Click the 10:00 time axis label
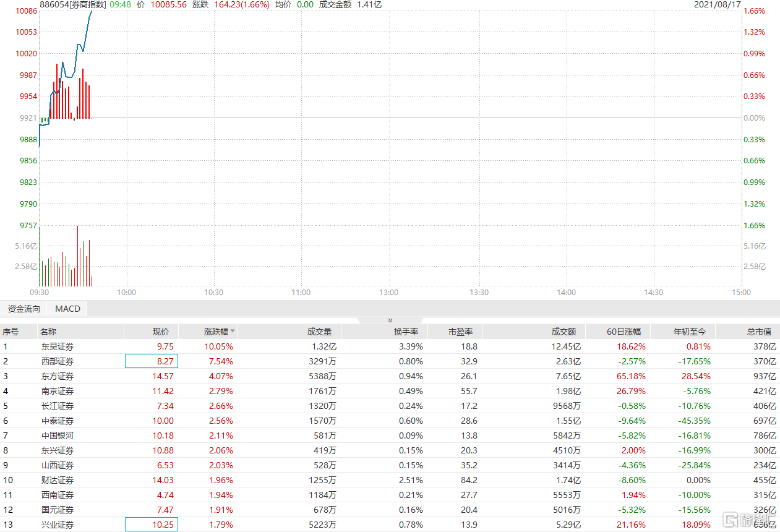 [126, 293]
